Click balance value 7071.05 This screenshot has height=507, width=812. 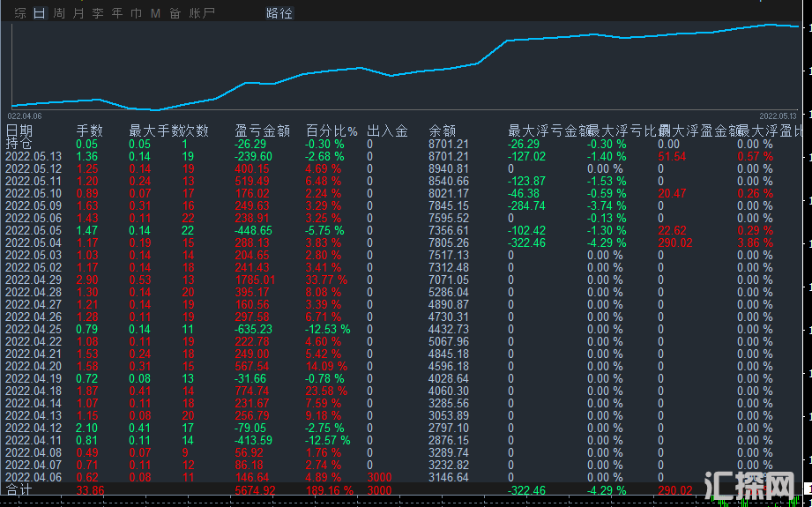[449, 280]
